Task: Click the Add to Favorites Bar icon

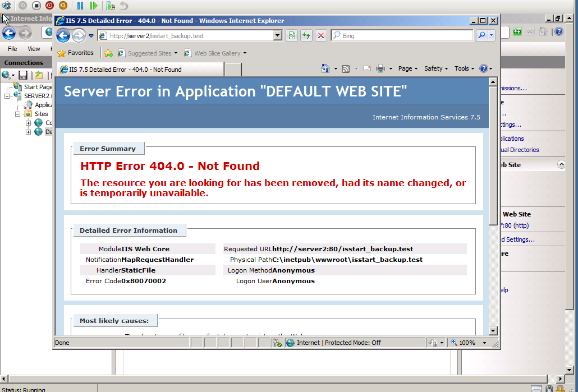Action: (x=108, y=53)
